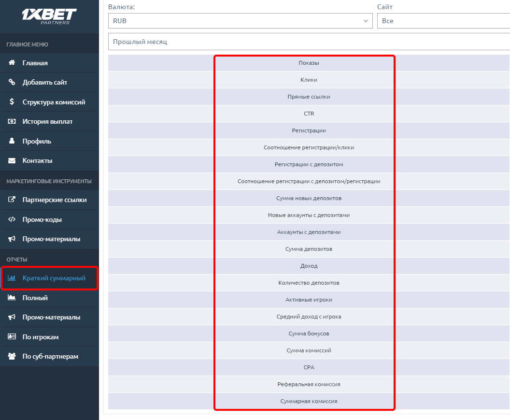This screenshot has height=420, width=510.
Task: Click the ID card icon for По игрокам
Action: point(12,336)
